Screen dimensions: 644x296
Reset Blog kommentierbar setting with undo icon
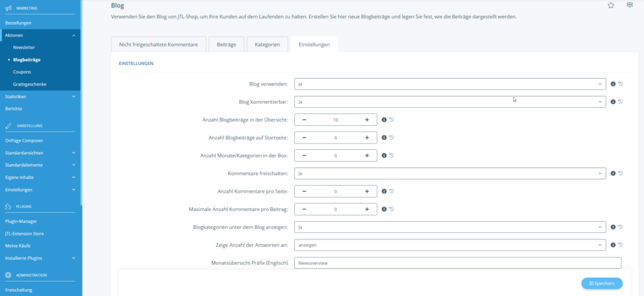[621, 102]
